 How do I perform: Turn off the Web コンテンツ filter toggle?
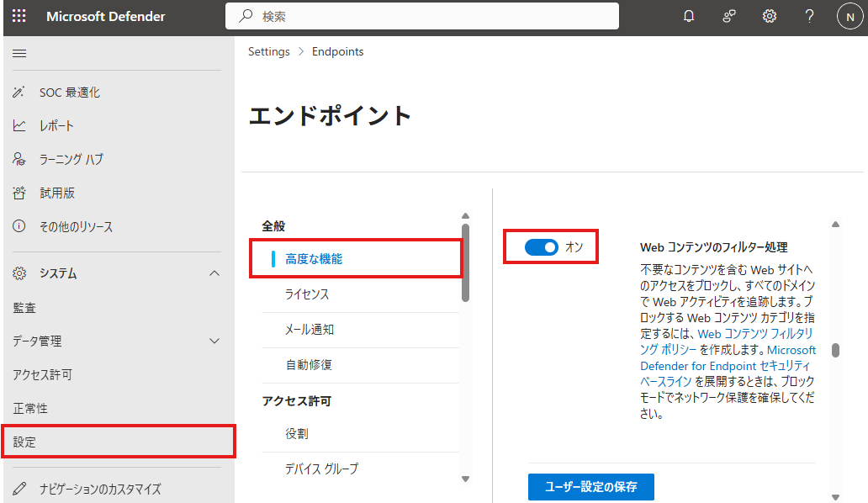[542, 247]
